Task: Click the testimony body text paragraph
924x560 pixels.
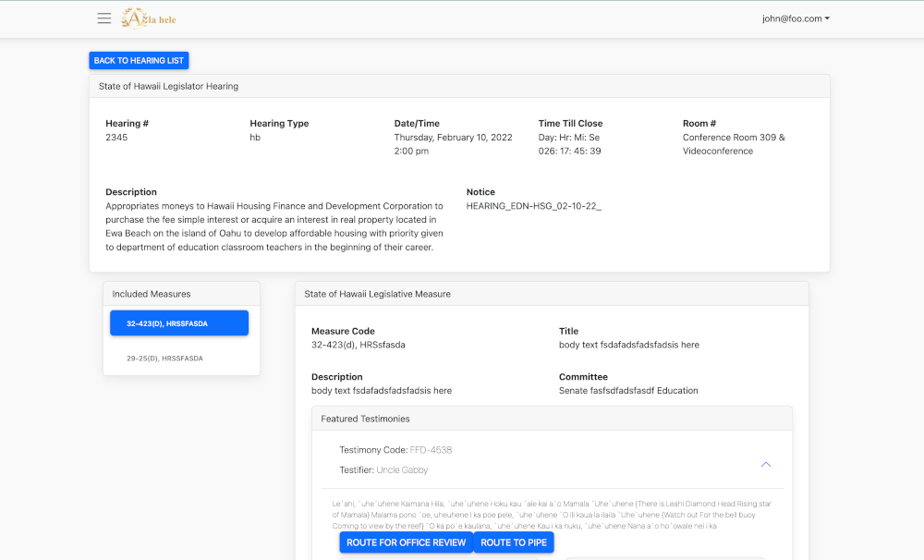Action: point(552,515)
